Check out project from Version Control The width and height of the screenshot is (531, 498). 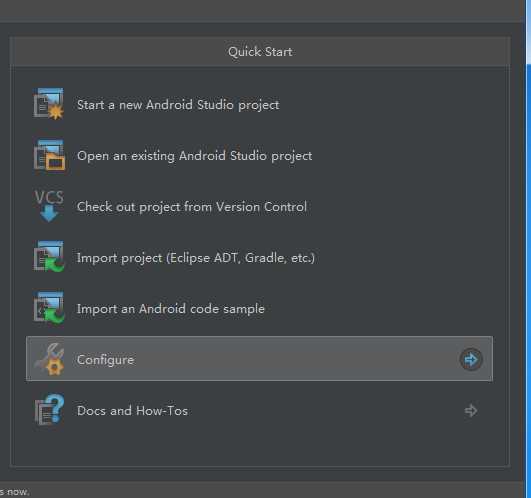click(x=192, y=207)
